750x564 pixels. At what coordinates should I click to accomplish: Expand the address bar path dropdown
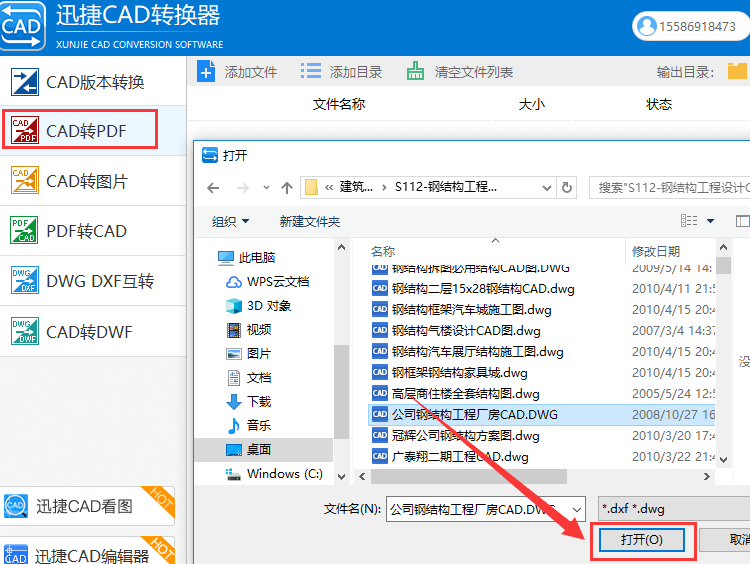click(x=546, y=188)
